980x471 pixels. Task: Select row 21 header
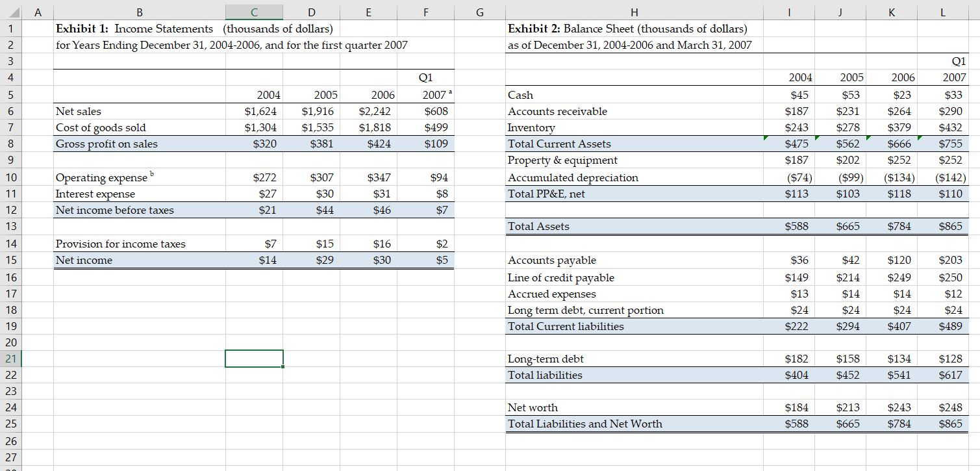(x=12, y=359)
